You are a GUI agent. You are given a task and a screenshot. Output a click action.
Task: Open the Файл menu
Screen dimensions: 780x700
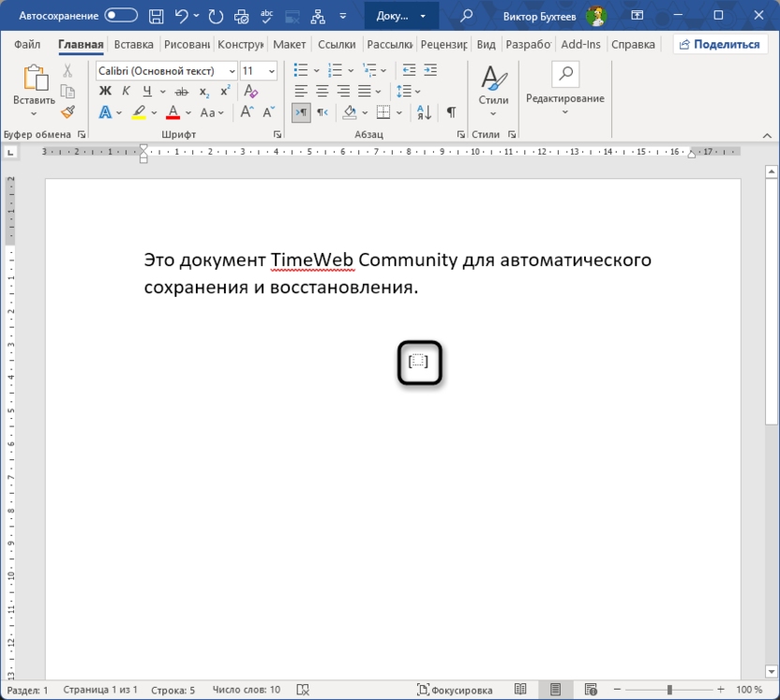27,44
